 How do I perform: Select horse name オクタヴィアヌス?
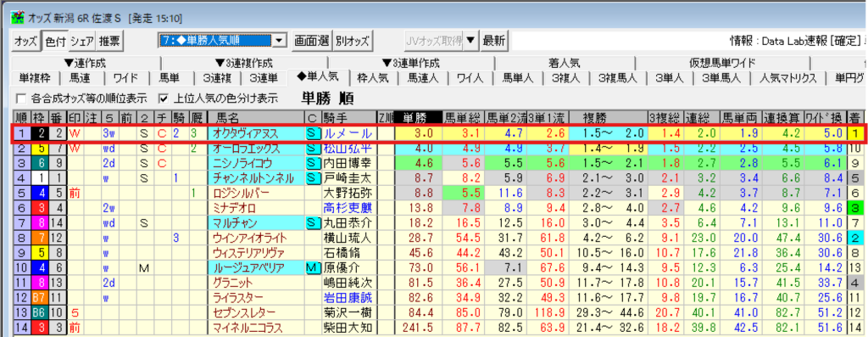[x=245, y=133]
